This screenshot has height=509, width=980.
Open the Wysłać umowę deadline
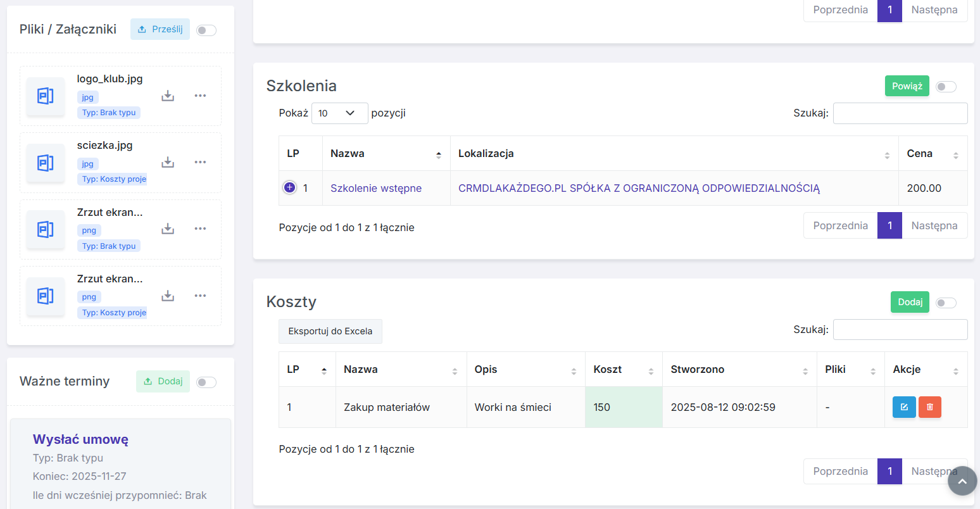click(x=80, y=439)
